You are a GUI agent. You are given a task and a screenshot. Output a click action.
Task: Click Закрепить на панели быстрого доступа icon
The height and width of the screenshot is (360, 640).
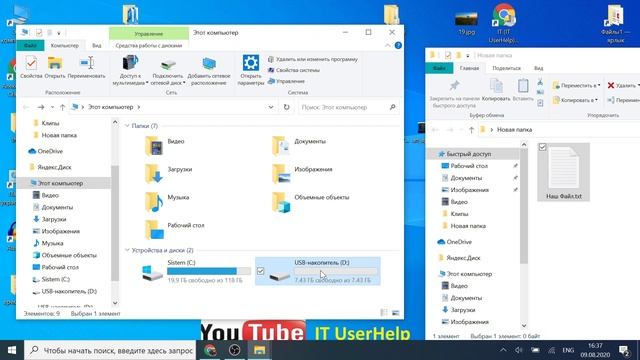(x=454, y=86)
